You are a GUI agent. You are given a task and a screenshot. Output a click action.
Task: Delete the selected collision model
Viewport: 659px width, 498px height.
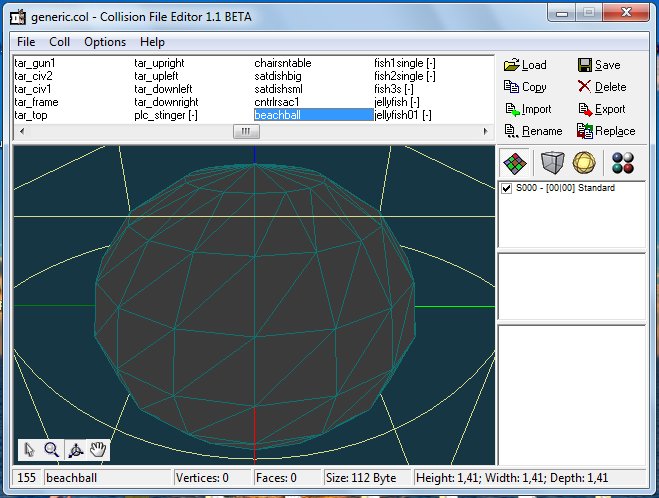point(602,87)
